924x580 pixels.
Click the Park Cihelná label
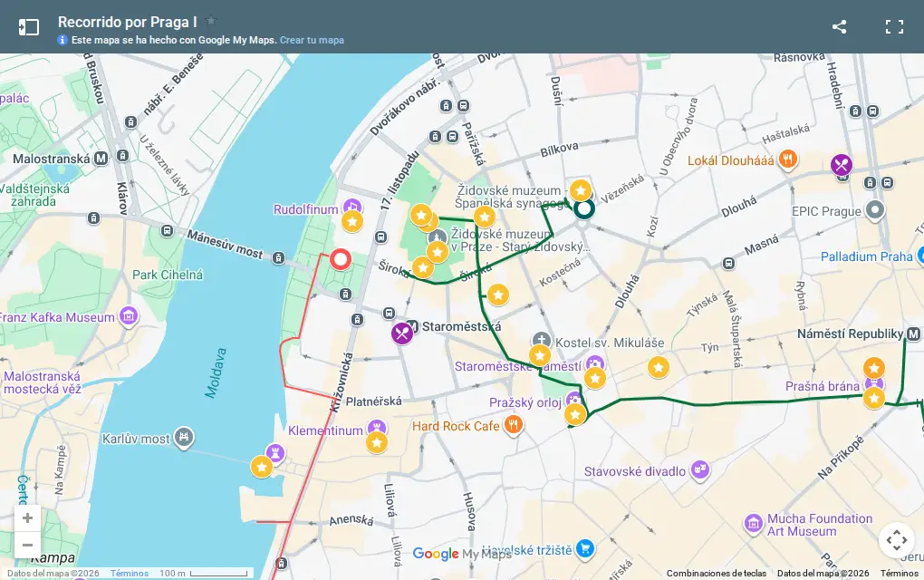[168, 275]
